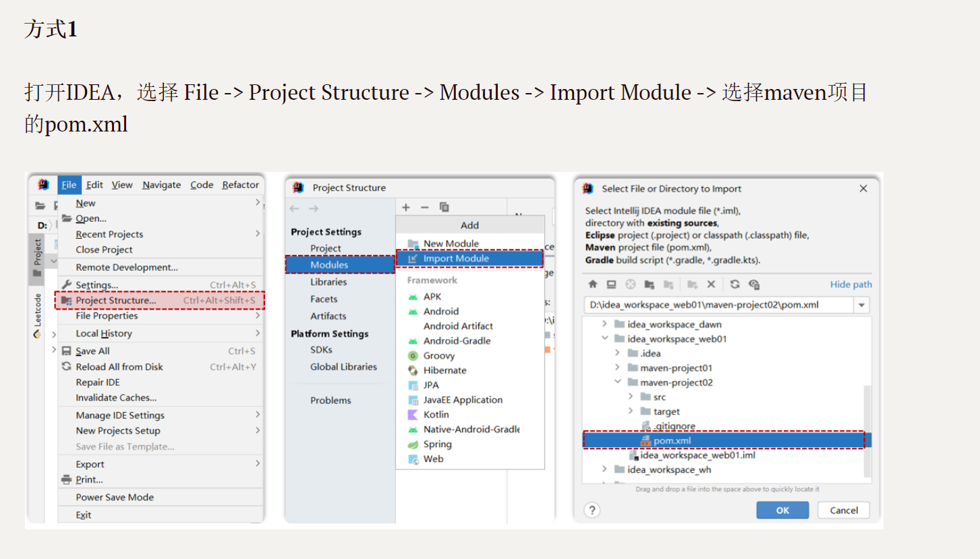Screen dimensions: 980x559
Task: Select pom.xml in the file tree
Action: [672, 441]
